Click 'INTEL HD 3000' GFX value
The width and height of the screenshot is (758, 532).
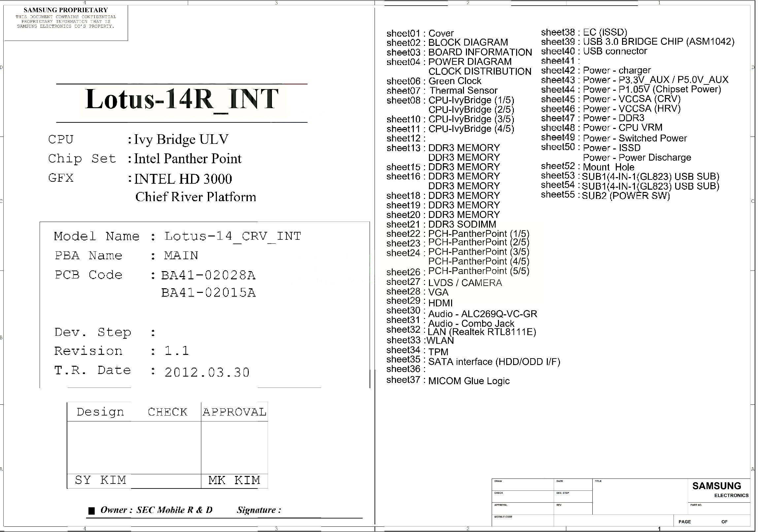tap(183, 179)
